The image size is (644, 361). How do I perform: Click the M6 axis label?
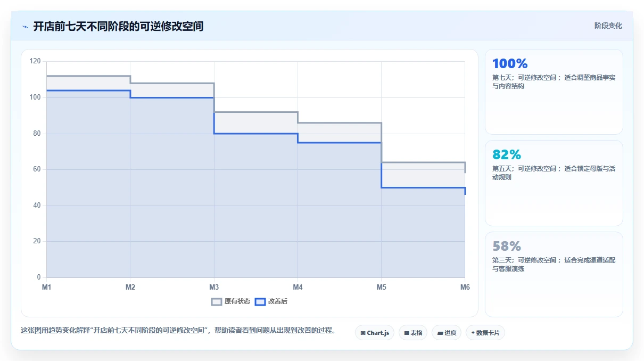pos(465,288)
